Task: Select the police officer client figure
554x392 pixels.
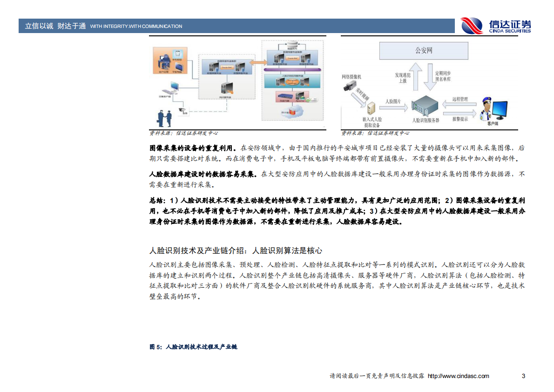Action: (x=487, y=109)
